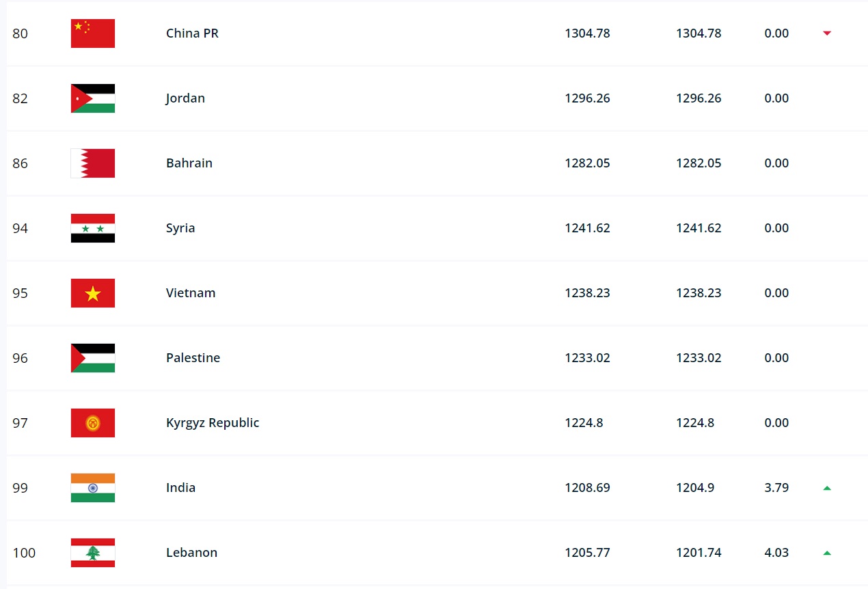Open the Jordan team link

[185, 98]
